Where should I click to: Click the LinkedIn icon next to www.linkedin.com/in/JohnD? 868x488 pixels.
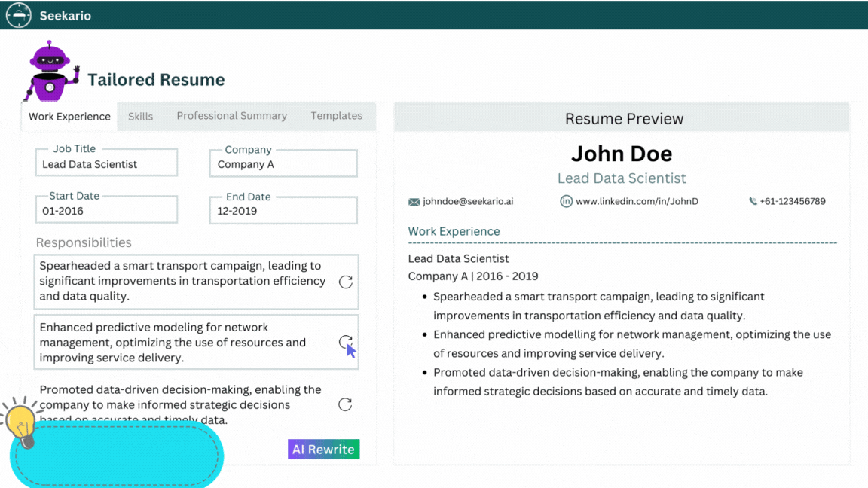pos(566,201)
